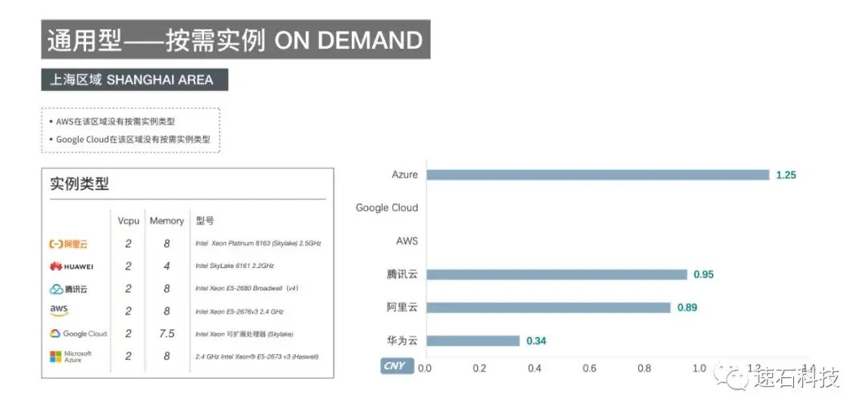The height and width of the screenshot is (416, 868).
Task: Select the 华为云 bar in the chart
Action: tap(473, 341)
